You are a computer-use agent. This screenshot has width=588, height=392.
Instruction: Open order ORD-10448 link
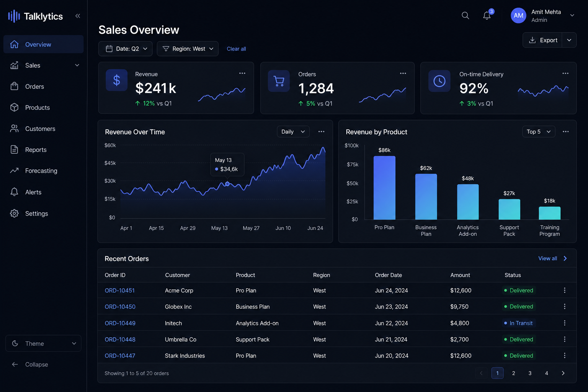120,340
